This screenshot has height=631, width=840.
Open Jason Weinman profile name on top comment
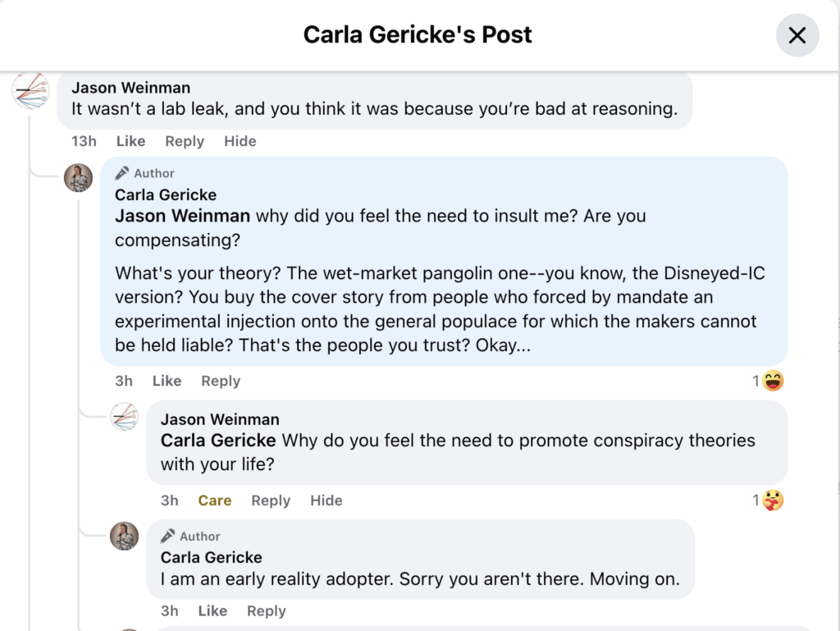pos(130,87)
